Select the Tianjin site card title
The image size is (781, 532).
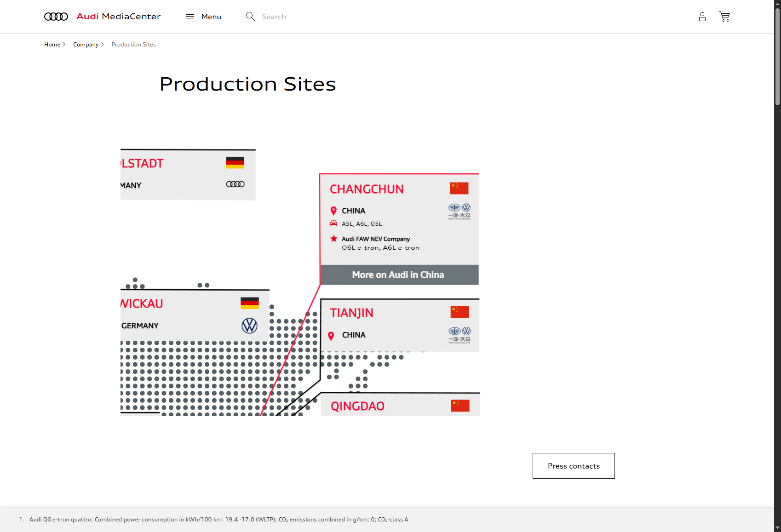pos(351,313)
